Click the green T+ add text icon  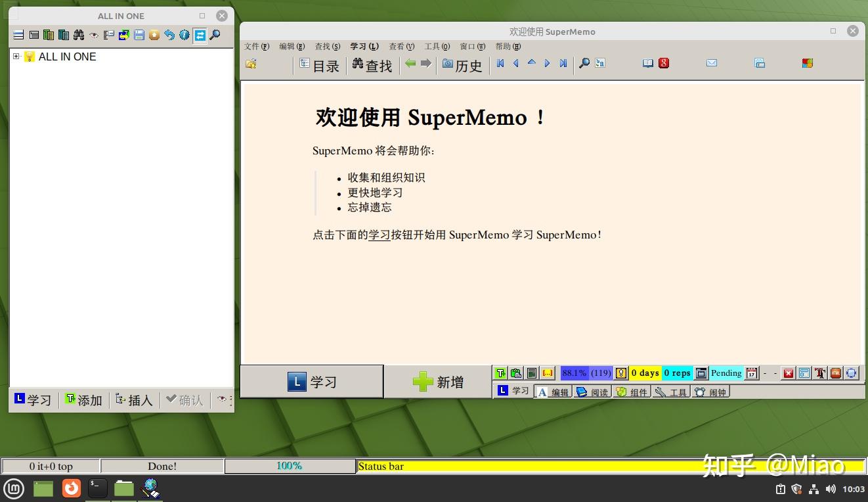pyautogui.click(x=501, y=373)
